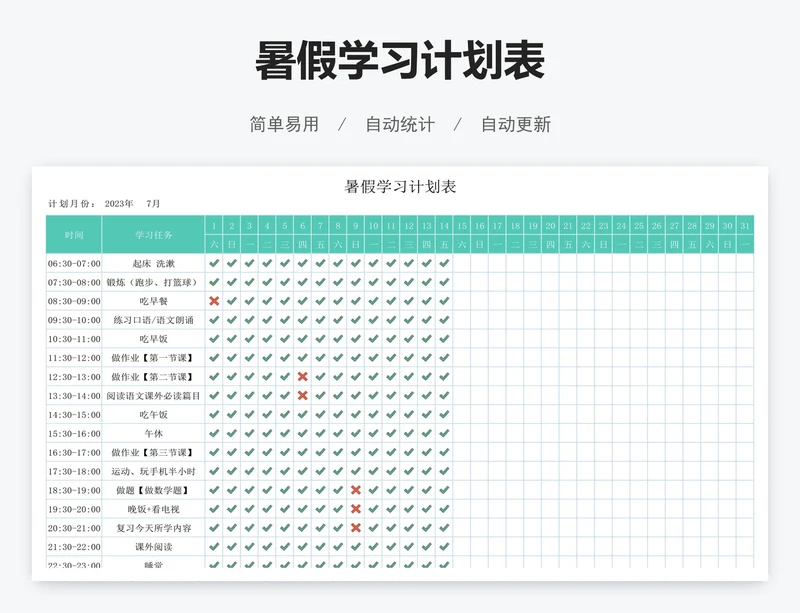Click the check mark for 午休 on day 9
Screen dimensions: 800x613
pyautogui.click(x=356, y=433)
